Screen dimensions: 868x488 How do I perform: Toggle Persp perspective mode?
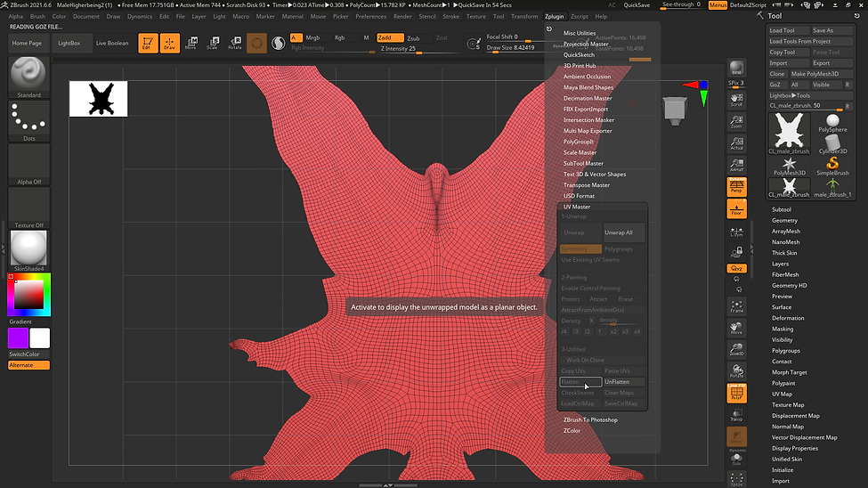pos(736,187)
